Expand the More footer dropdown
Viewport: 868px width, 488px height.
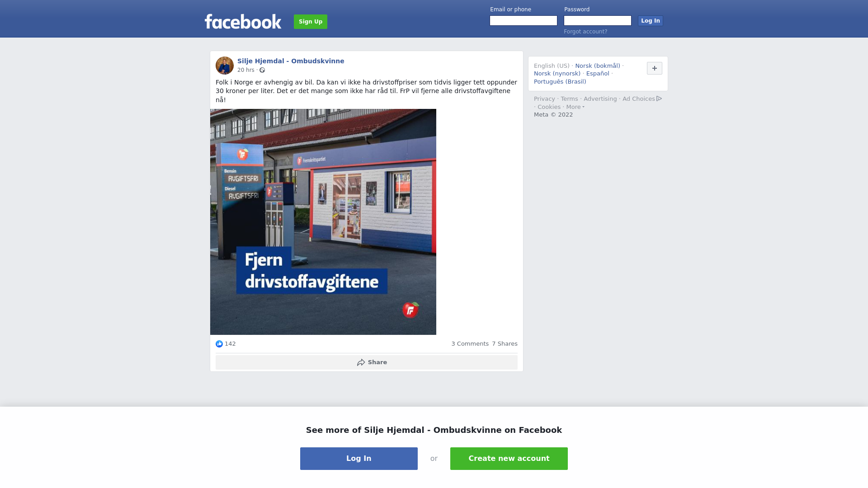point(575,107)
